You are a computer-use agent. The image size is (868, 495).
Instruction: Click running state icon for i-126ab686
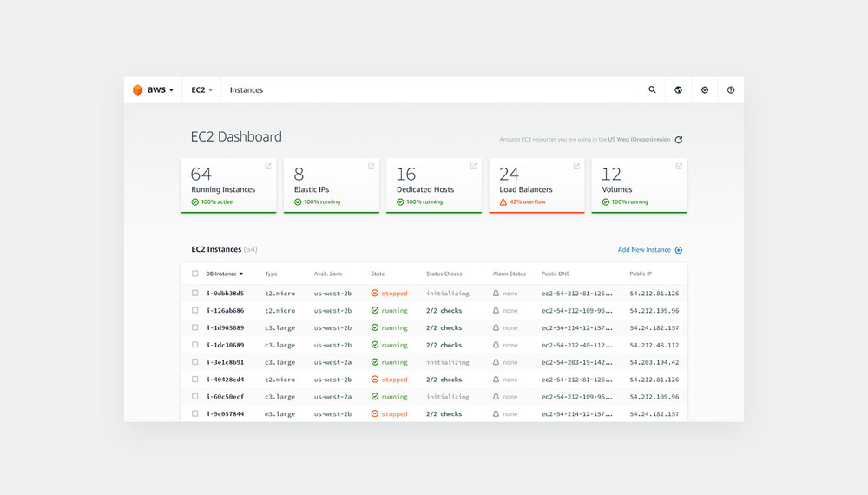pos(375,311)
